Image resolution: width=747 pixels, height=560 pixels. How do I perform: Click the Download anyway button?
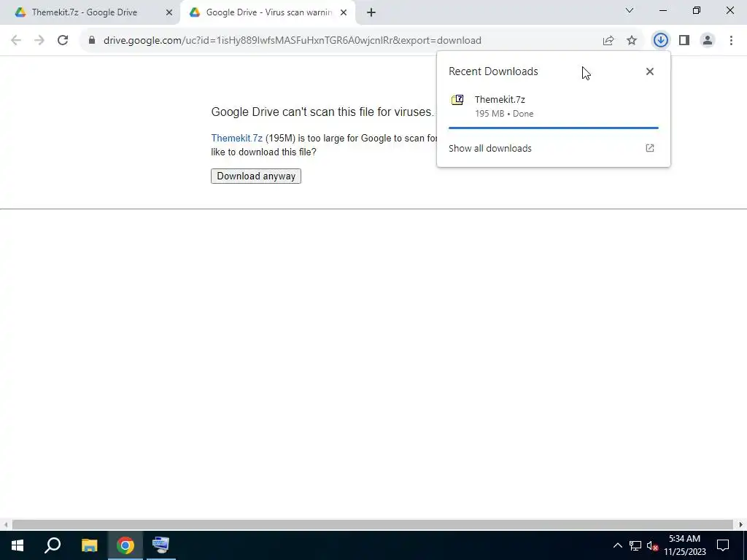pyautogui.click(x=256, y=176)
